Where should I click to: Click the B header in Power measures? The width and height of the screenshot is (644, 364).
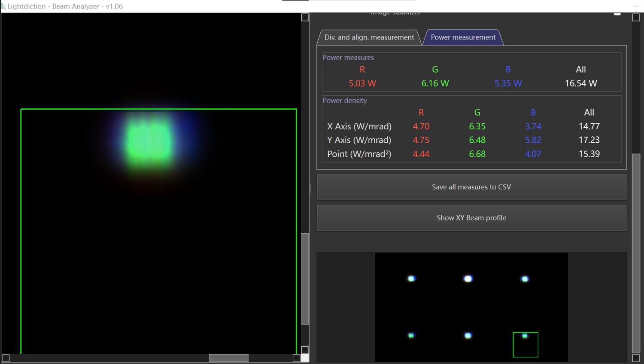click(508, 69)
